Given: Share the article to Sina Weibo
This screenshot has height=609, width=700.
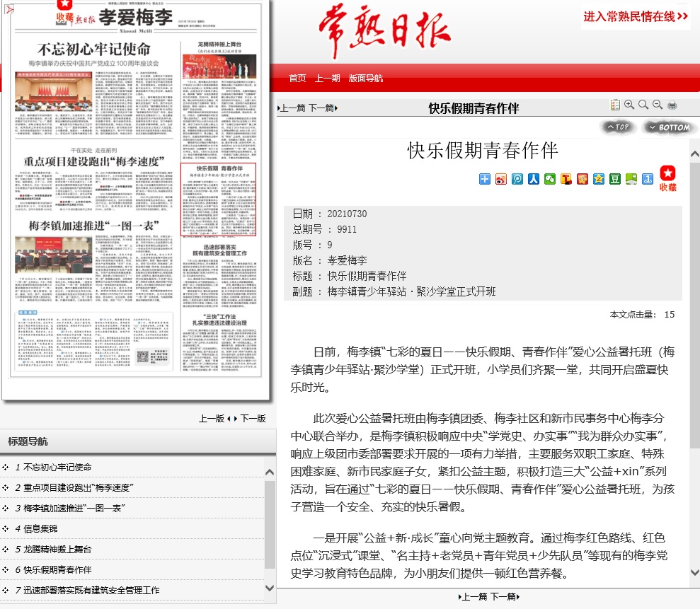Looking at the screenshot, I should point(501,179).
